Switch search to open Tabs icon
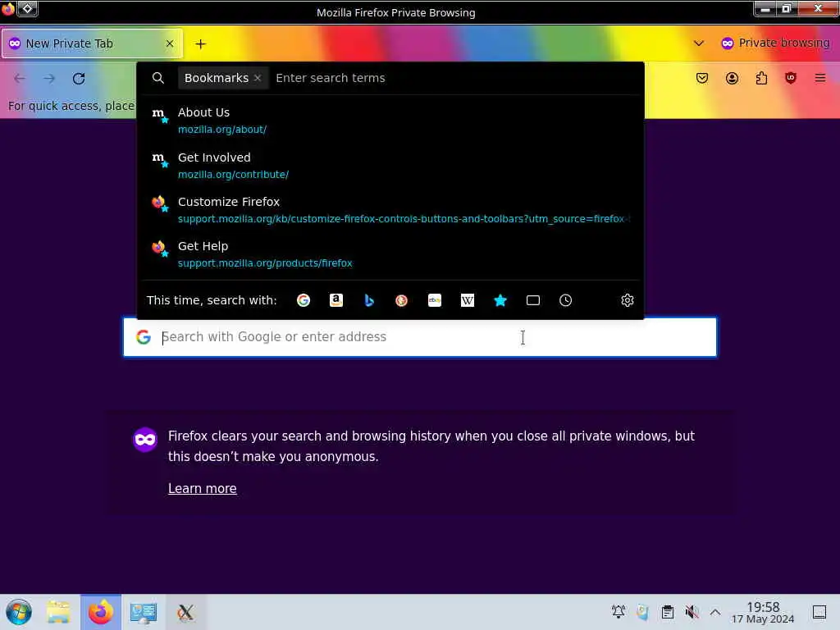The width and height of the screenshot is (840, 630). pyautogui.click(x=533, y=300)
